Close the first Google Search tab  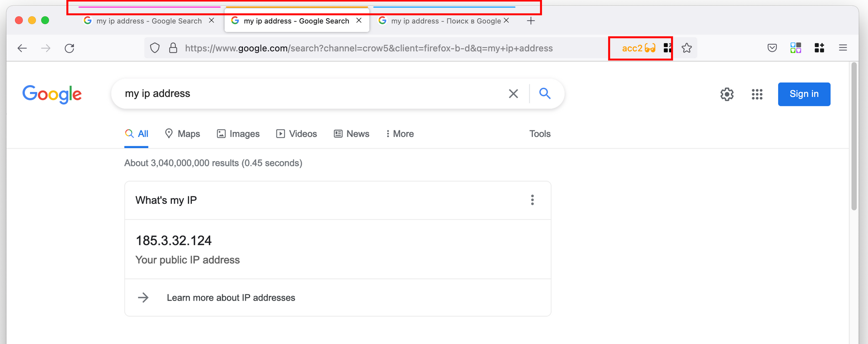[211, 20]
